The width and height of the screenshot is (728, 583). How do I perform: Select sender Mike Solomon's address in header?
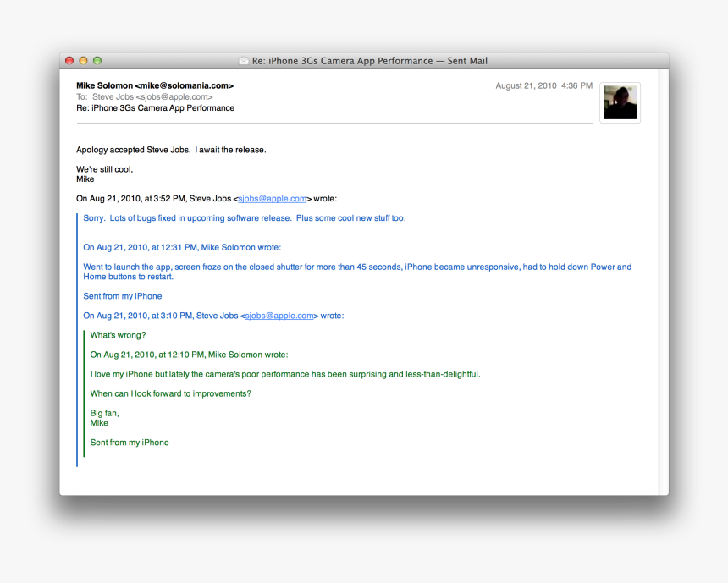tap(154, 85)
